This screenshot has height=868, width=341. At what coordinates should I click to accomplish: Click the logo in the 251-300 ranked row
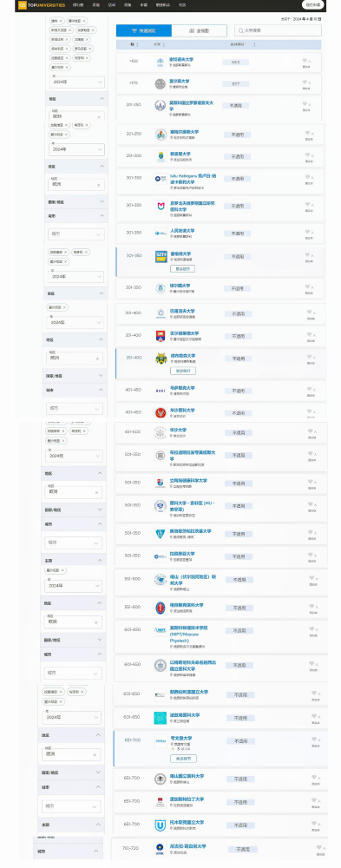[161, 156]
